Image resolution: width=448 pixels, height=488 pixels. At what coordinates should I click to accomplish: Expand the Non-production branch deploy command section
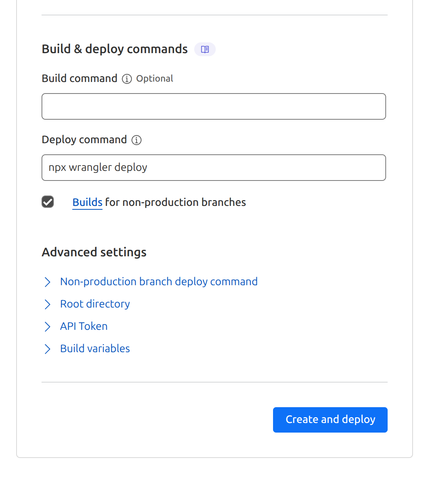159,282
